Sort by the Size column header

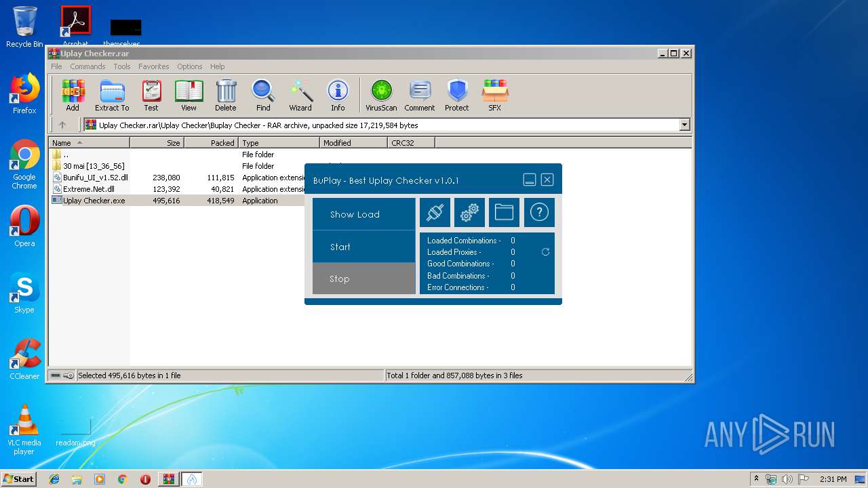coord(157,143)
